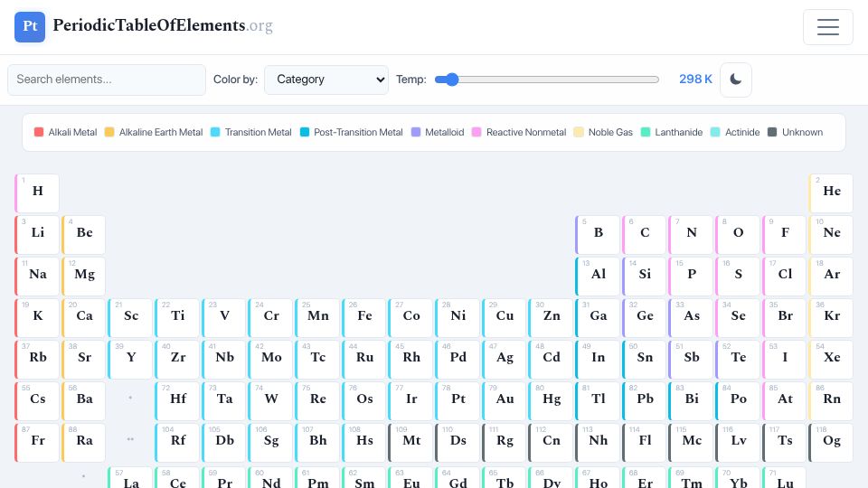This screenshot has width=868, height=488.
Task: Adjust the temperature slider
Action: pos(547,80)
